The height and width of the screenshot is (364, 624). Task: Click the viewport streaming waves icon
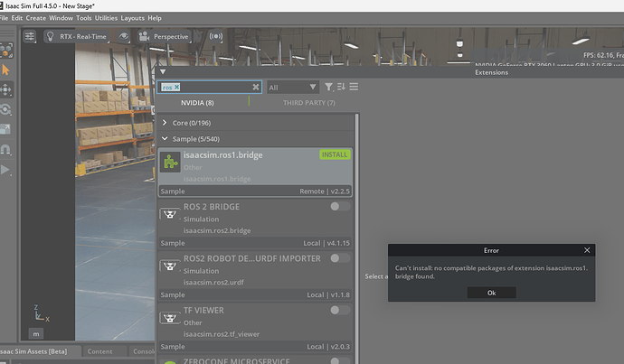click(x=216, y=36)
